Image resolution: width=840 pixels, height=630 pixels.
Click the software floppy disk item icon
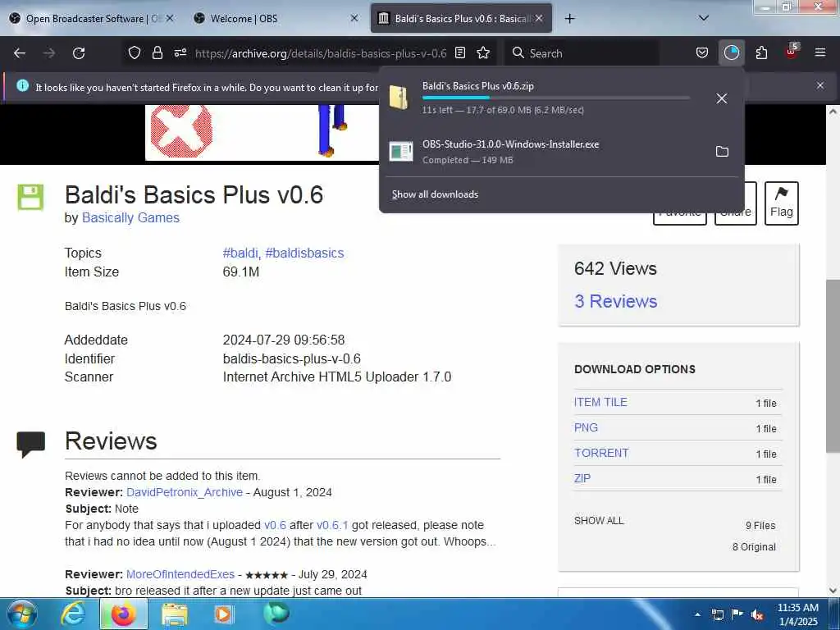coord(30,197)
